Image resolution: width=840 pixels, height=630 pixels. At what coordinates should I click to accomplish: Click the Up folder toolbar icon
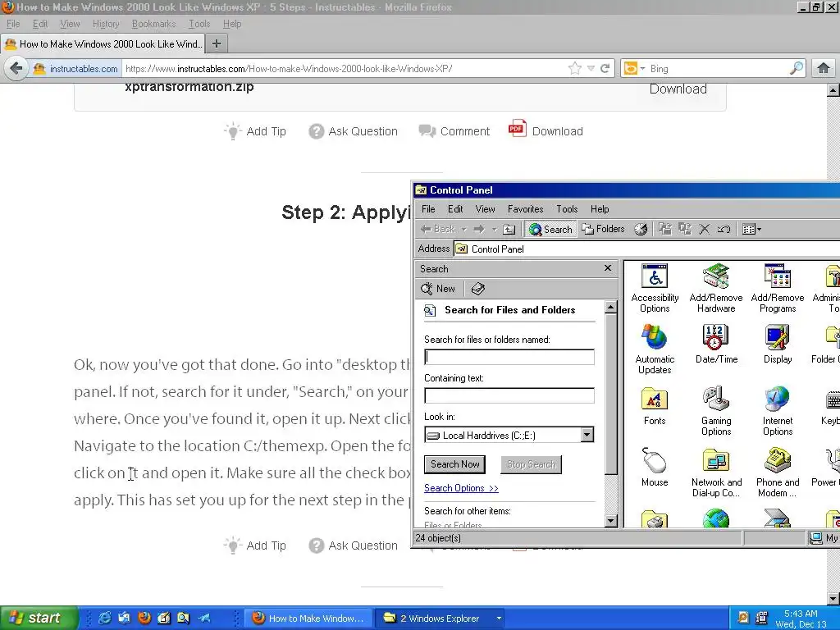509,230
